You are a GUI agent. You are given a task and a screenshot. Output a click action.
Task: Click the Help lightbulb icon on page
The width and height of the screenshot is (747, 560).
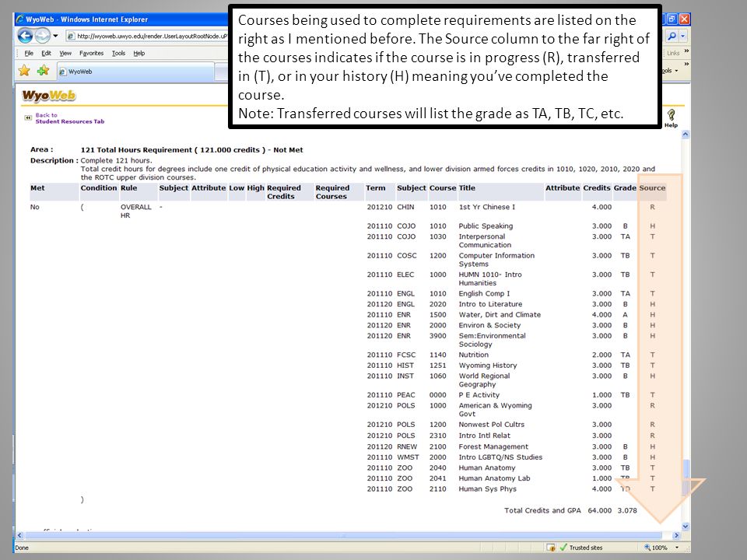[x=672, y=115]
